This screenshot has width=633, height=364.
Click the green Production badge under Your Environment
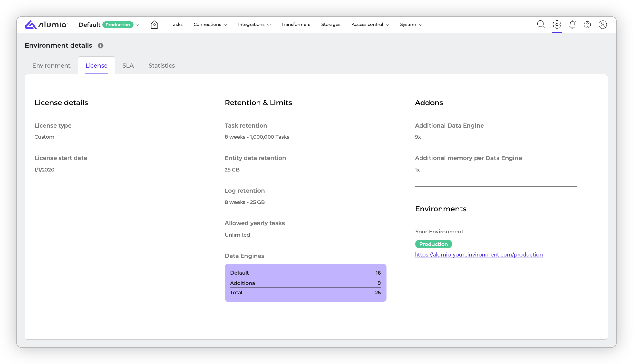point(433,244)
